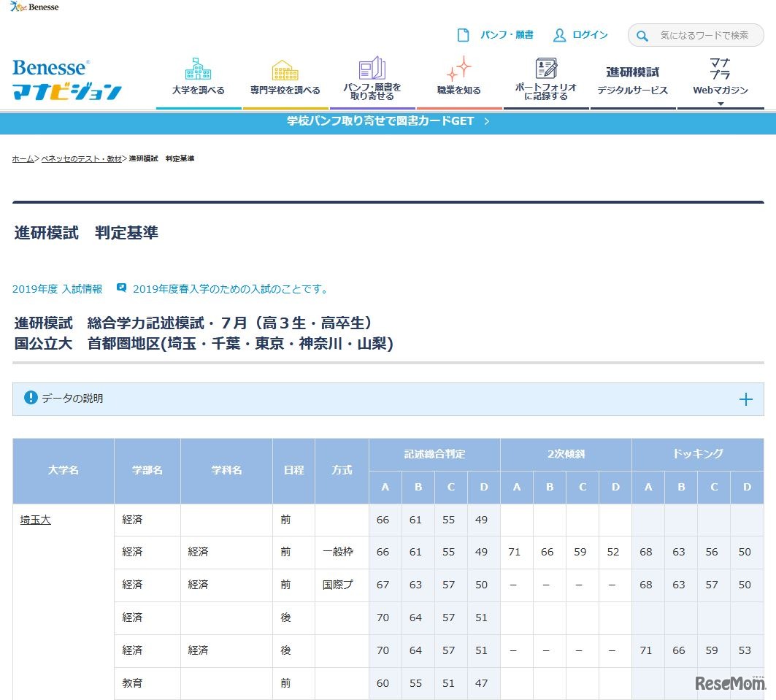
Task: Click the ホーム breadcrumb link
Action: point(22,158)
